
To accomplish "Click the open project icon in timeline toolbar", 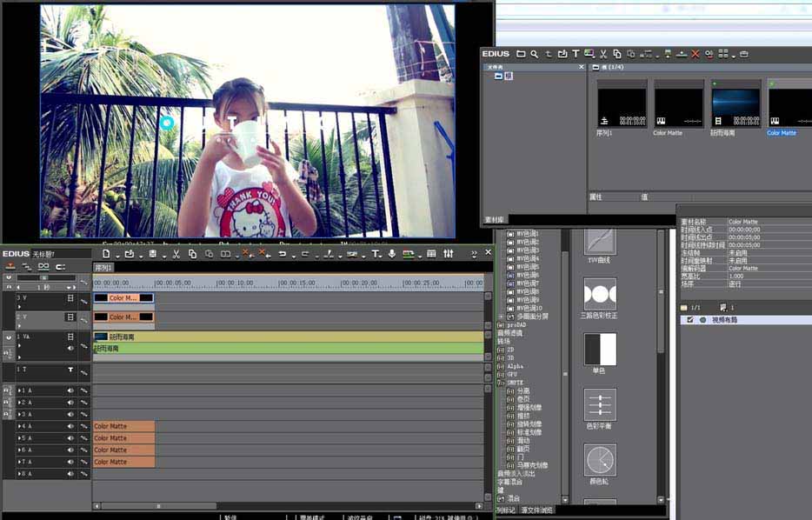I will [130, 253].
